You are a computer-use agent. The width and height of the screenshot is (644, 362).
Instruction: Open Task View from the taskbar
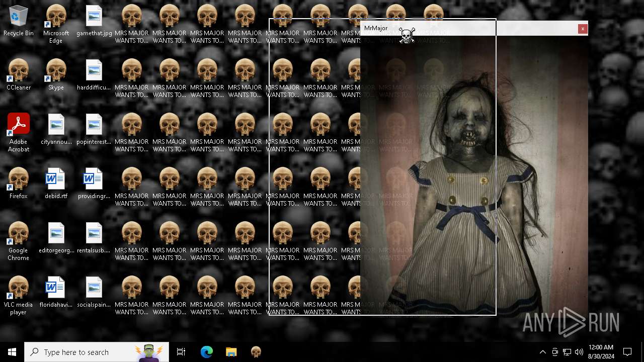tap(181, 352)
